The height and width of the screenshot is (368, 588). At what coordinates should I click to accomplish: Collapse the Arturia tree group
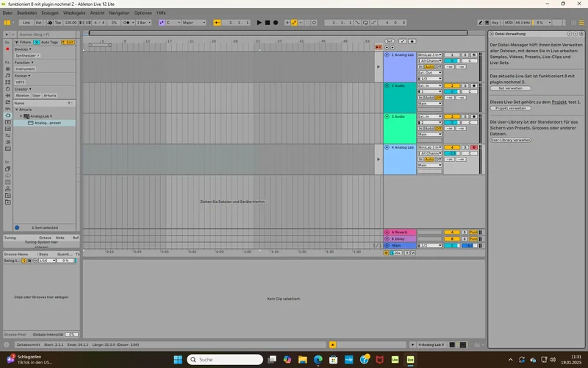tap(16, 110)
